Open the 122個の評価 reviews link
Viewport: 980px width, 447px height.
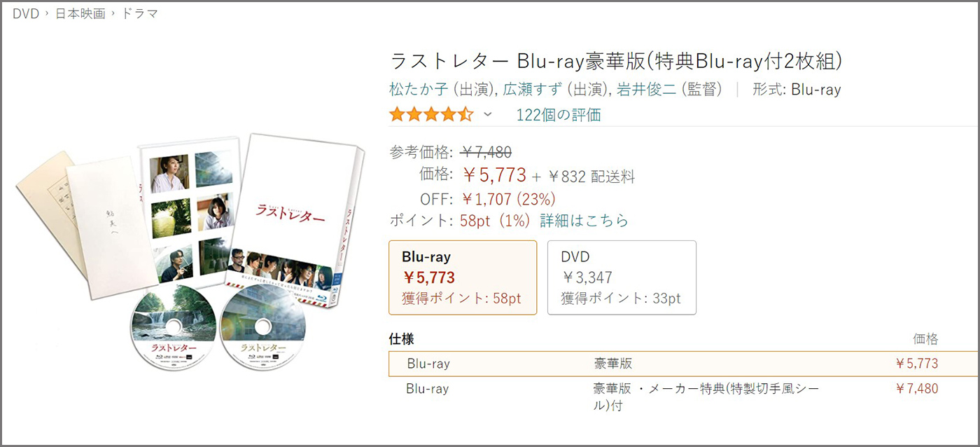pyautogui.click(x=559, y=115)
